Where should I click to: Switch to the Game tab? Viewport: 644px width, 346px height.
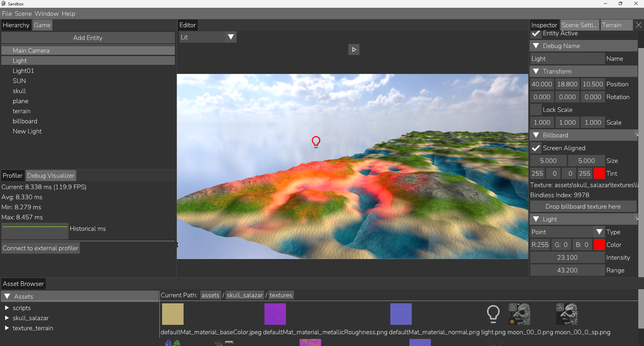(42, 25)
